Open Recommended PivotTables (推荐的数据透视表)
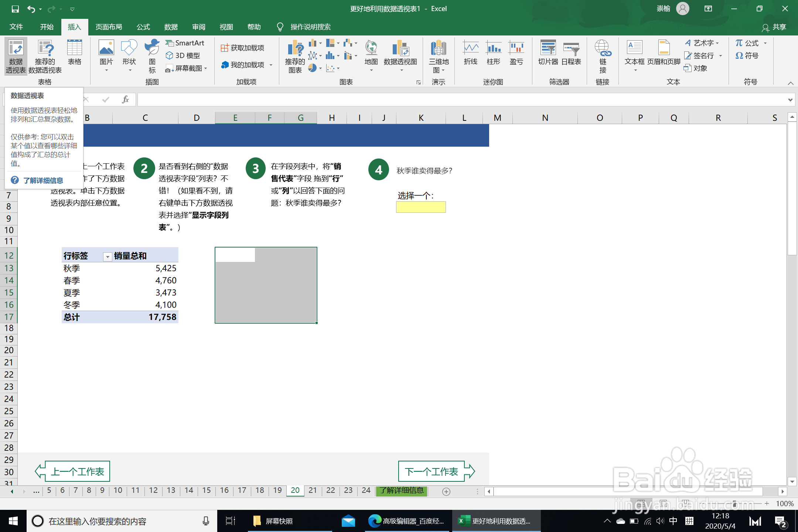 [x=45, y=56]
